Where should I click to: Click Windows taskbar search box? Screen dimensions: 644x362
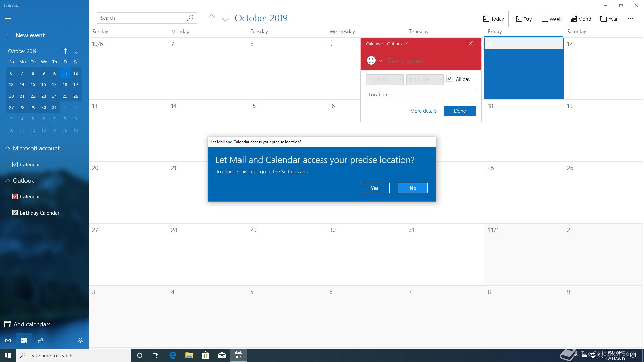point(74,355)
